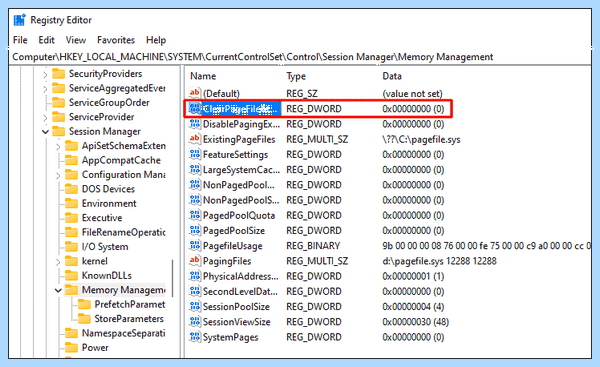Click the ExistingPageFiles value icon
The width and height of the screenshot is (600, 367).
click(194, 139)
